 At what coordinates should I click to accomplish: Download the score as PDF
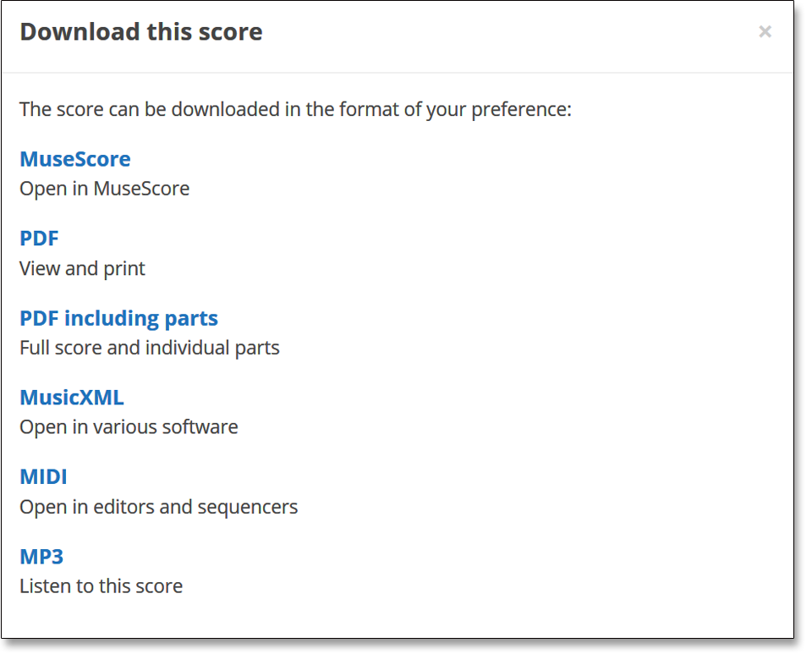39,239
